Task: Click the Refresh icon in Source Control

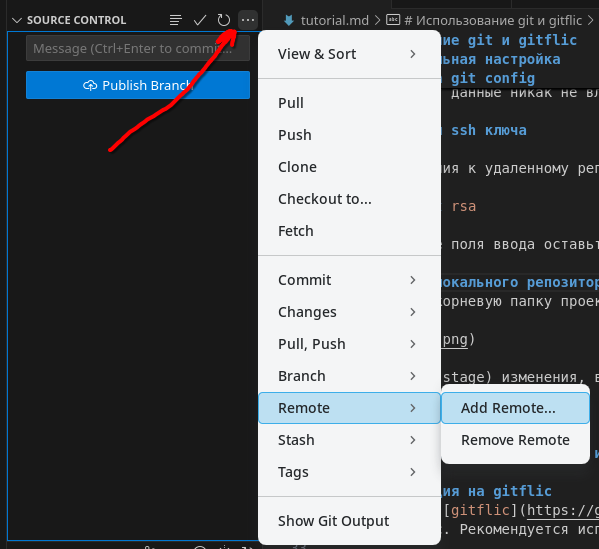Action: pos(224,20)
